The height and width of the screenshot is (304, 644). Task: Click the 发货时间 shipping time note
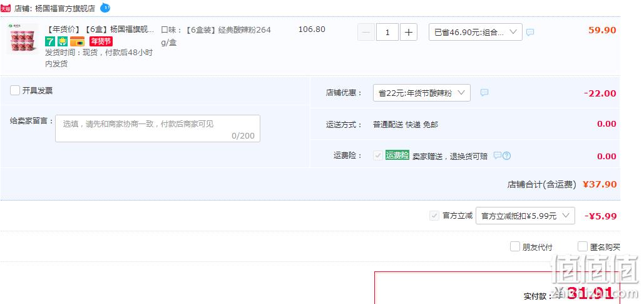[x=99, y=58]
